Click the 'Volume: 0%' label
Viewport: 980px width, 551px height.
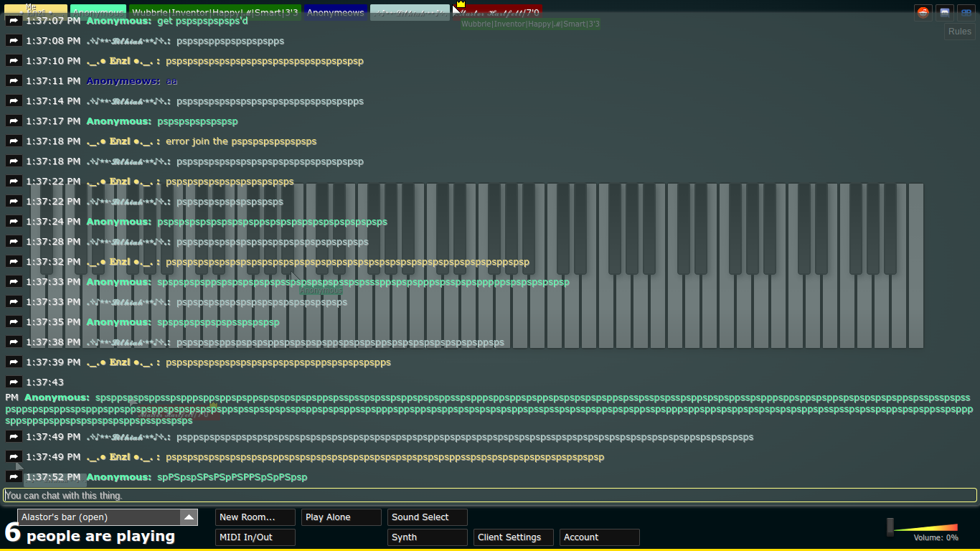click(x=936, y=537)
